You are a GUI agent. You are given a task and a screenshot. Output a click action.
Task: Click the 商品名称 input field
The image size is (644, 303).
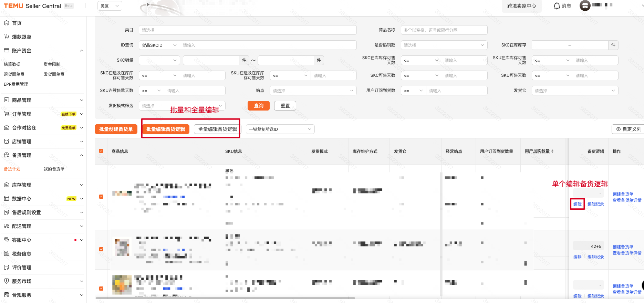(x=444, y=30)
